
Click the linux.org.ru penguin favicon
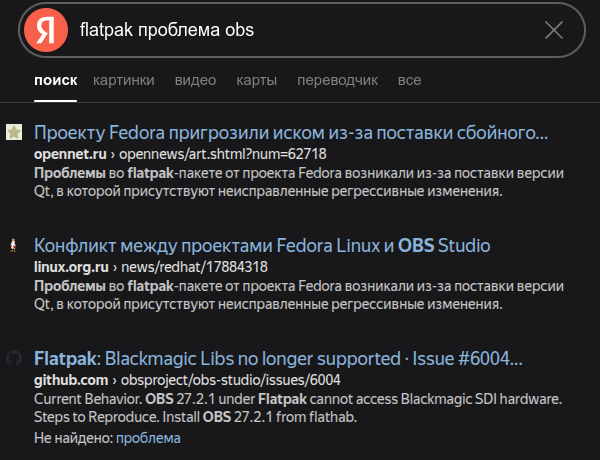(x=13, y=245)
